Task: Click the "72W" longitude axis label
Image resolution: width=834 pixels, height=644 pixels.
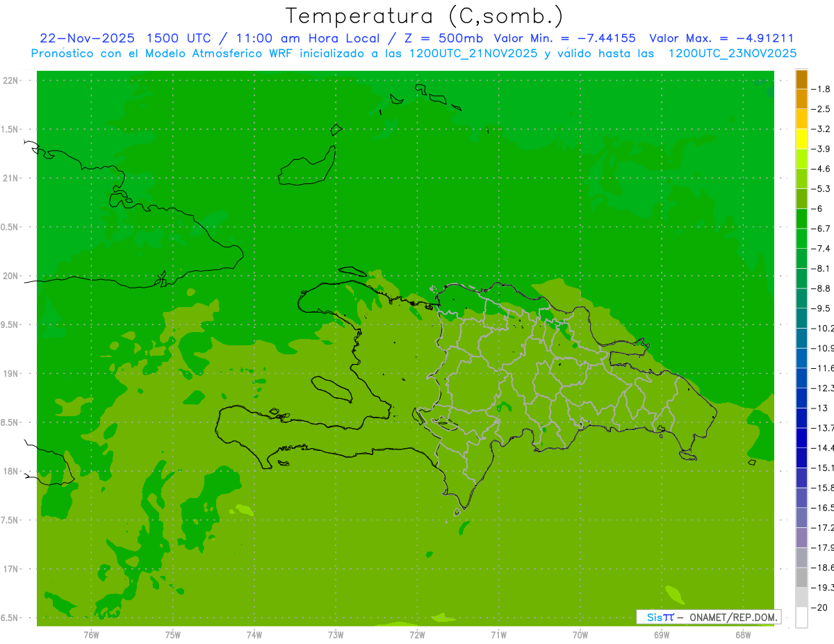Action: click(417, 635)
